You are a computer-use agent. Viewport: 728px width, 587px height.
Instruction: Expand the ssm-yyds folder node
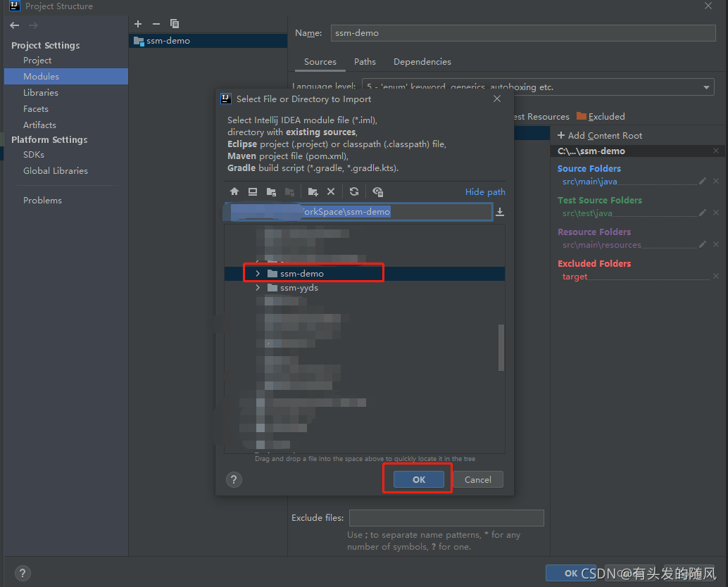coord(258,288)
